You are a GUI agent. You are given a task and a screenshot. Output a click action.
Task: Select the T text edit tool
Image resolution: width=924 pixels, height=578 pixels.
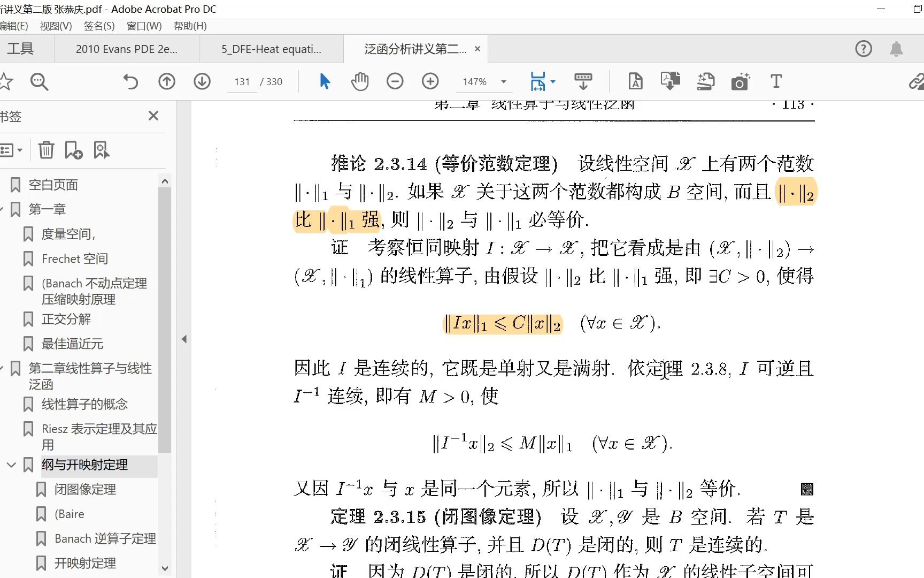coord(776,82)
